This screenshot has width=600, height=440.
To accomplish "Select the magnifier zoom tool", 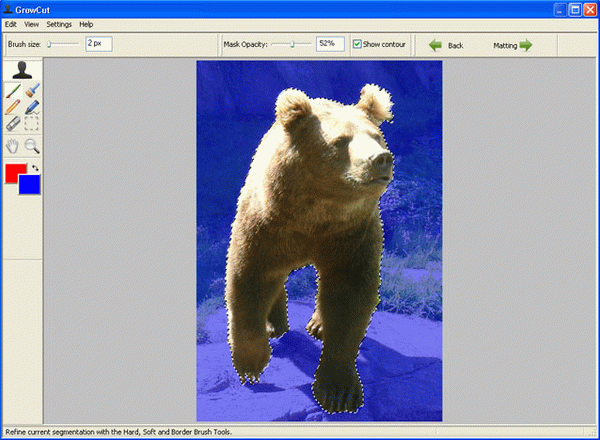I will (32, 146).
